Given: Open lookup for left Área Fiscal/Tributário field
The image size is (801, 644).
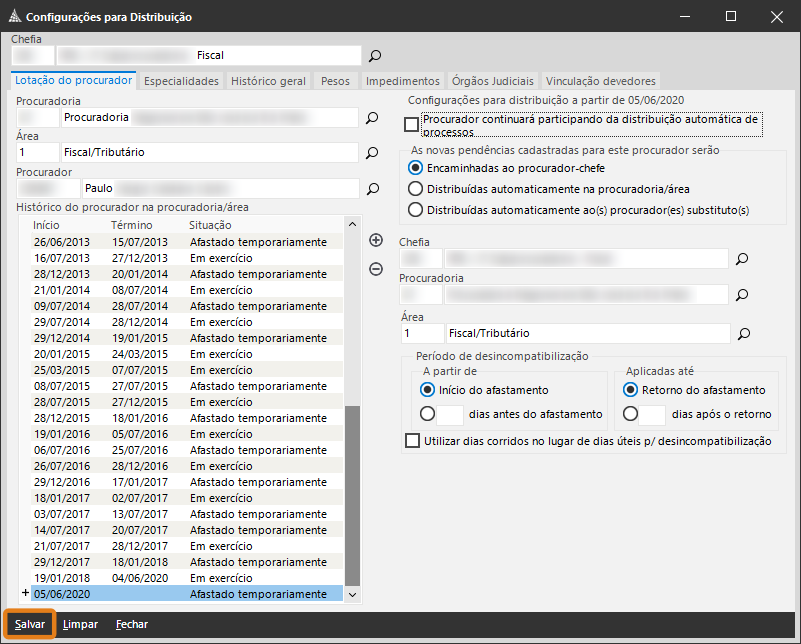Looking at the screenshot, I should coord(371,153).
